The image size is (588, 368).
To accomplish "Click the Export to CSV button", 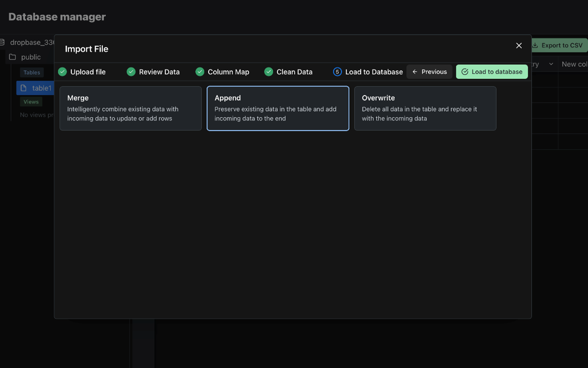I will click(557, 45).
